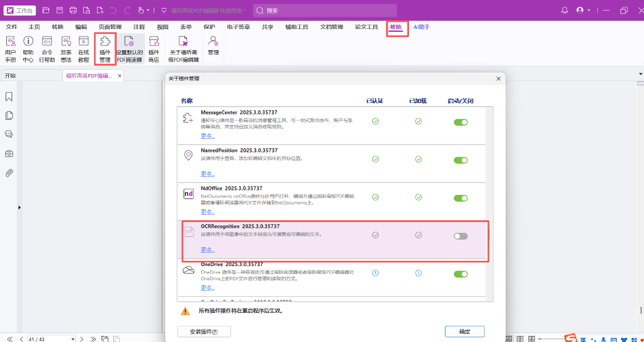
Task: Open the bookmark panel in left sidebar
Action: [9, 97]
